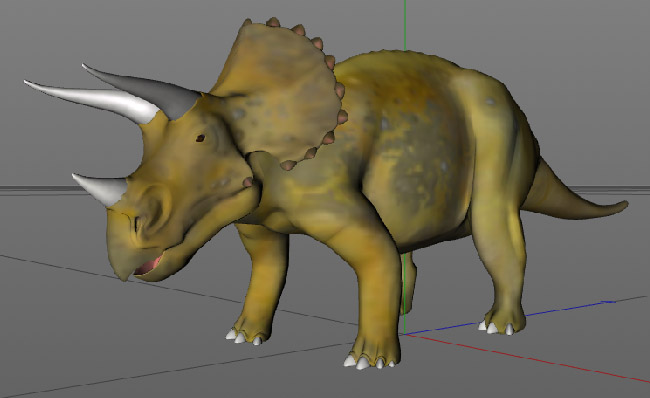Click the triceratops's open pink mouth
The image size is (650, 398).
tap(148, 265)
